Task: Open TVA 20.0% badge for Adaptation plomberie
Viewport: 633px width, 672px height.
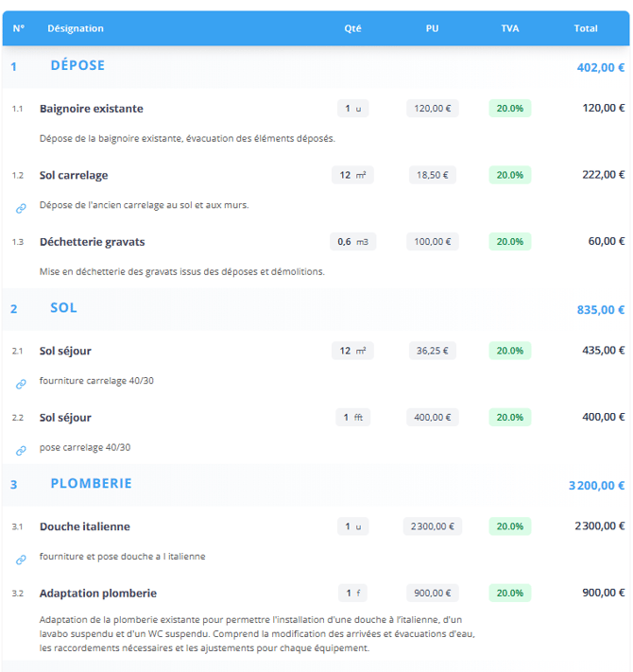Action: 509,594
